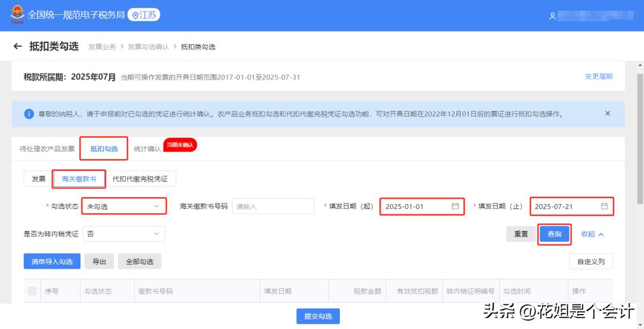
Task: Click the back arrow beside 抵扣类勾选
Action: tap(17, 47)
